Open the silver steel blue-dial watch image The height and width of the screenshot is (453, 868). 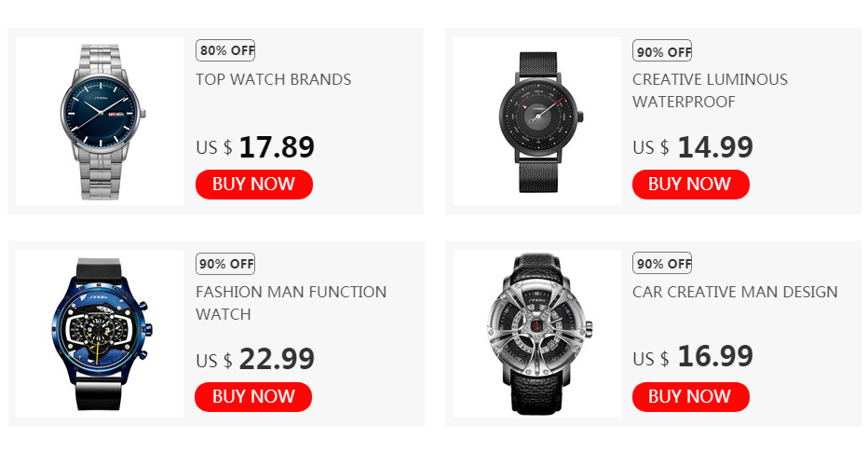[x=100, y=121]
